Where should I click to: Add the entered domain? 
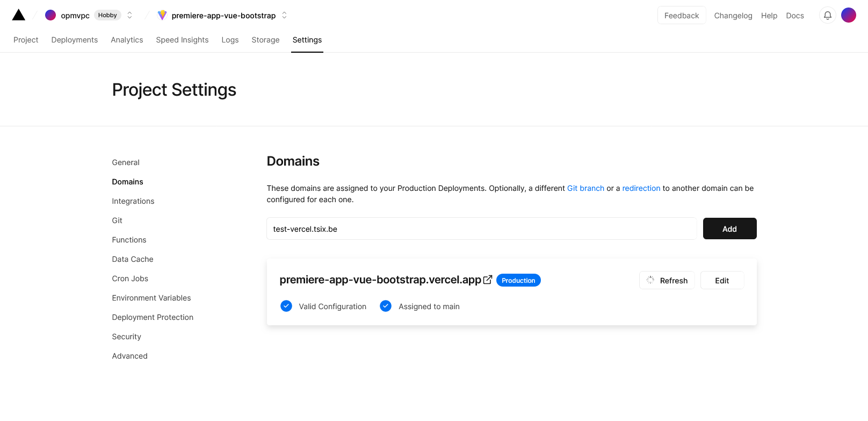click(x=729, y=229)
